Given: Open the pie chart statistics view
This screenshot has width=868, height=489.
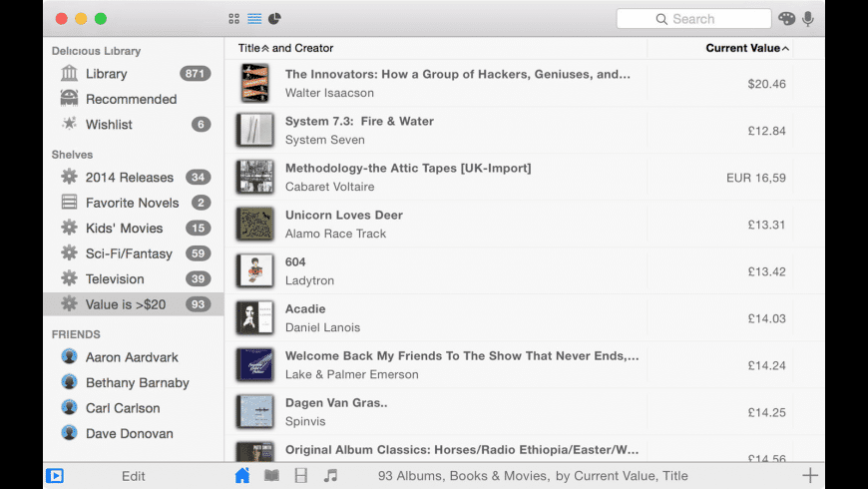Looking at the screenshot, I should click(274, 19).
